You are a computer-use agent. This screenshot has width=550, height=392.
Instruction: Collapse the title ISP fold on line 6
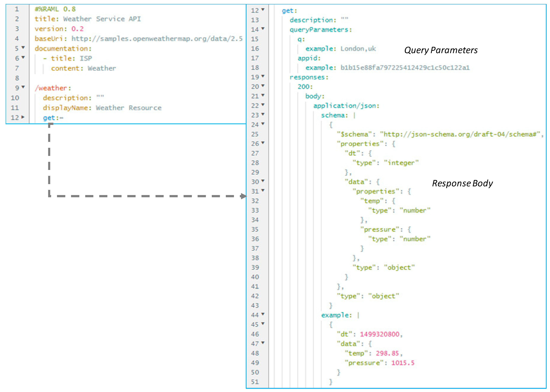click(23, 57)
